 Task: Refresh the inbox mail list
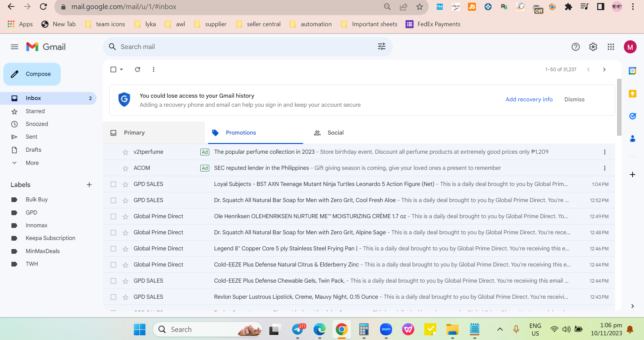pos(138,69)
